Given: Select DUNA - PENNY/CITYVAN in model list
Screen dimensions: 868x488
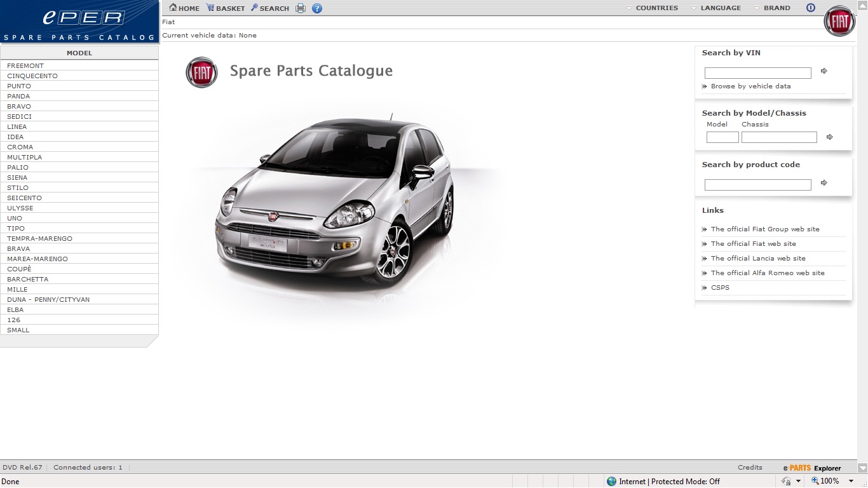Looking at the screenshot, I should click(x=79, y=299).
